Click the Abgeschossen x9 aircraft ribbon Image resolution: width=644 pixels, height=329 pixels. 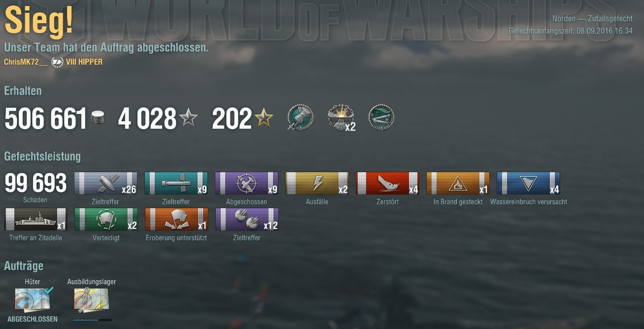(x=246, y=183)
